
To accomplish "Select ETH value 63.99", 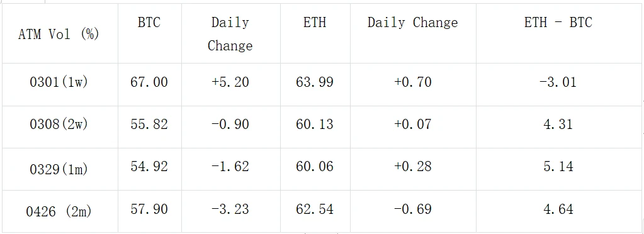I will coord(315,82).
